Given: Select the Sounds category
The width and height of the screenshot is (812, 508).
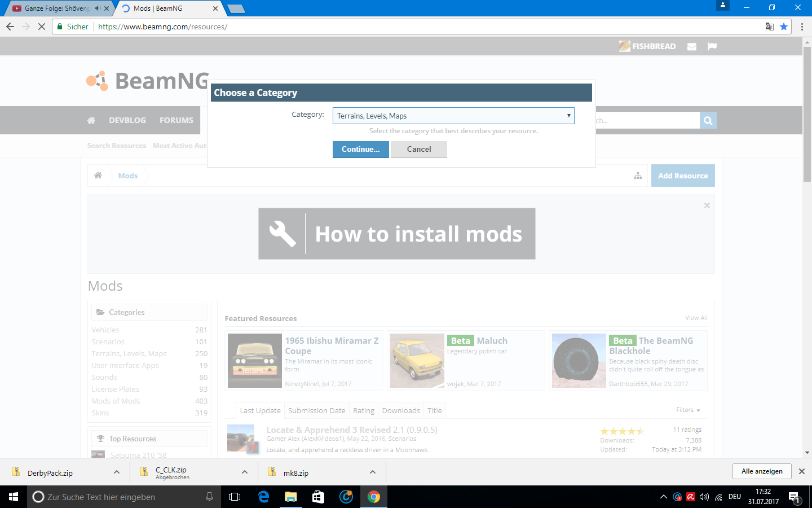Looking at the screenshot, I should 104,377.
